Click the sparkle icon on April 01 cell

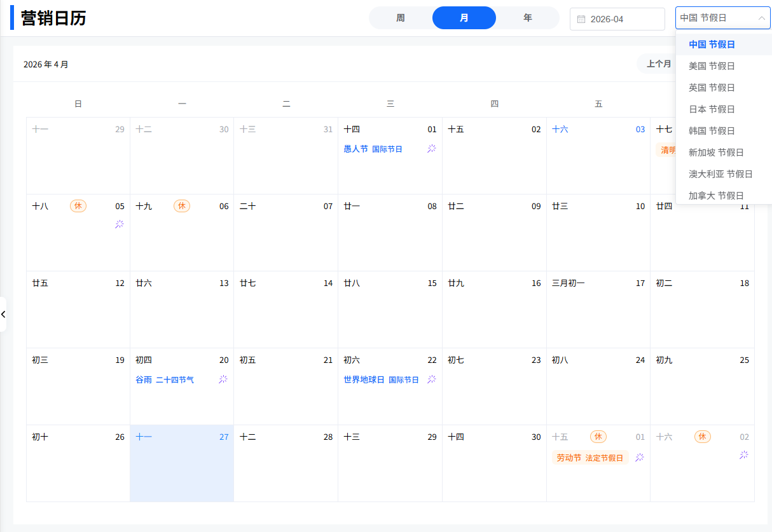click(432, 148)
